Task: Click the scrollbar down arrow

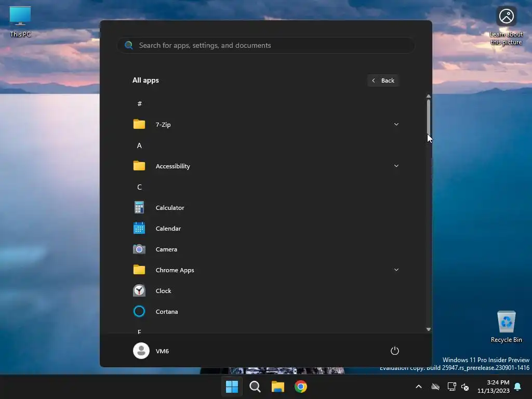Action: (429, 329)
